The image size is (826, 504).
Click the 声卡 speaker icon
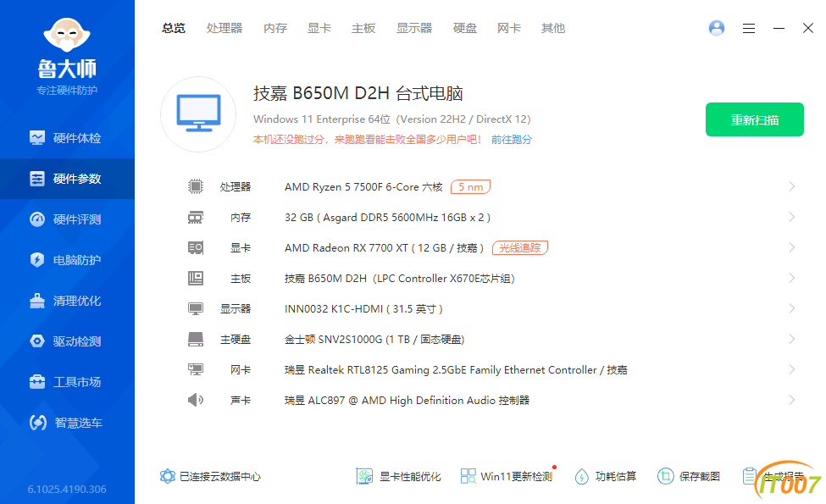click(x=196, y=400)
